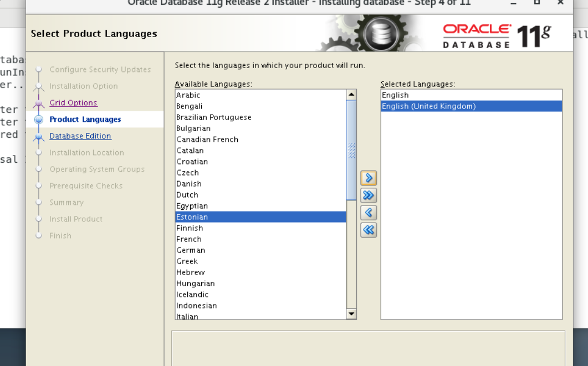
Task: Select Icelandic in Available Languages
Action: [x=260, y=295]
